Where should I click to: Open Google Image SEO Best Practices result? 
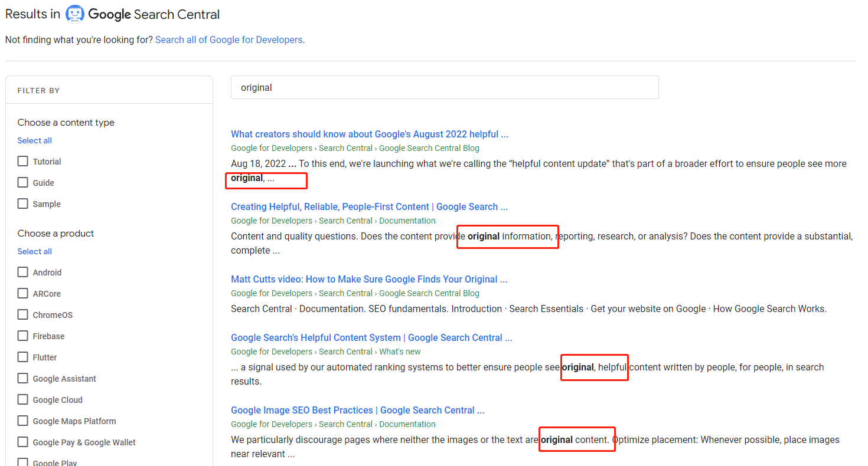[x=357, y=411]
